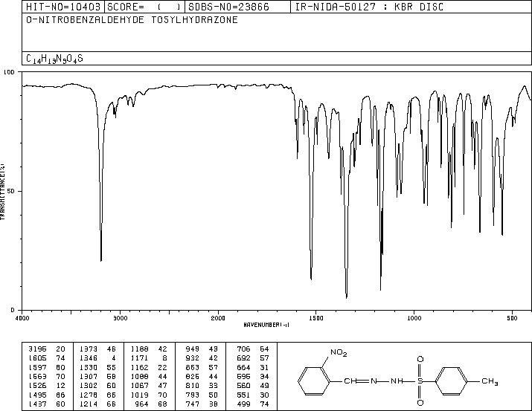Click the CH label in the structure

coord(350,381)
